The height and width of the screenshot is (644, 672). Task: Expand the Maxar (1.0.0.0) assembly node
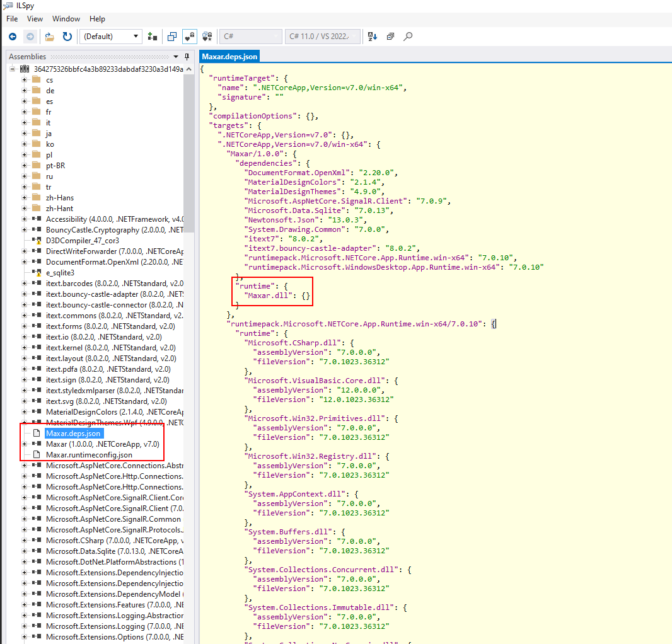coord(25,444)
